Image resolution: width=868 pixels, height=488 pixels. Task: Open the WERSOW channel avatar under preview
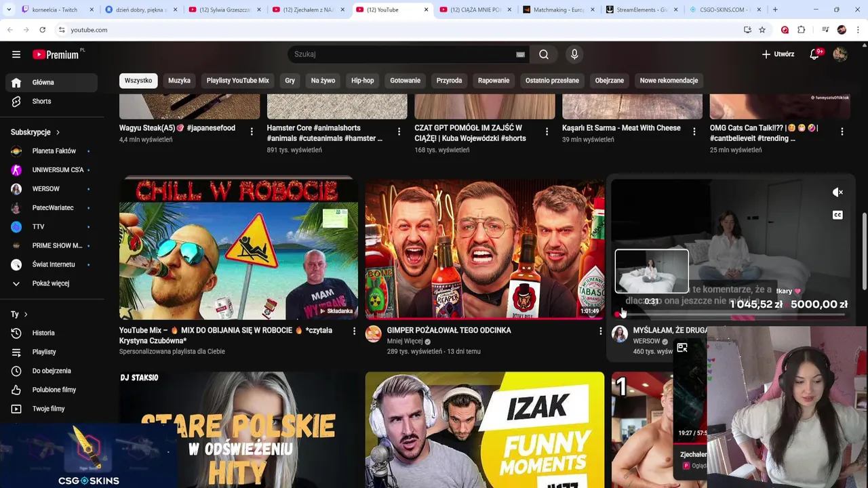click(620, 333)
